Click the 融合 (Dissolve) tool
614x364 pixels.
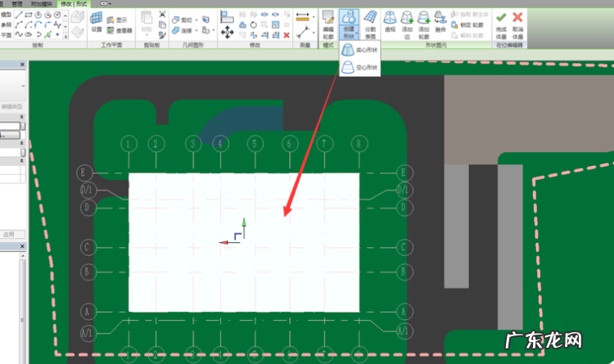point(440,25)
